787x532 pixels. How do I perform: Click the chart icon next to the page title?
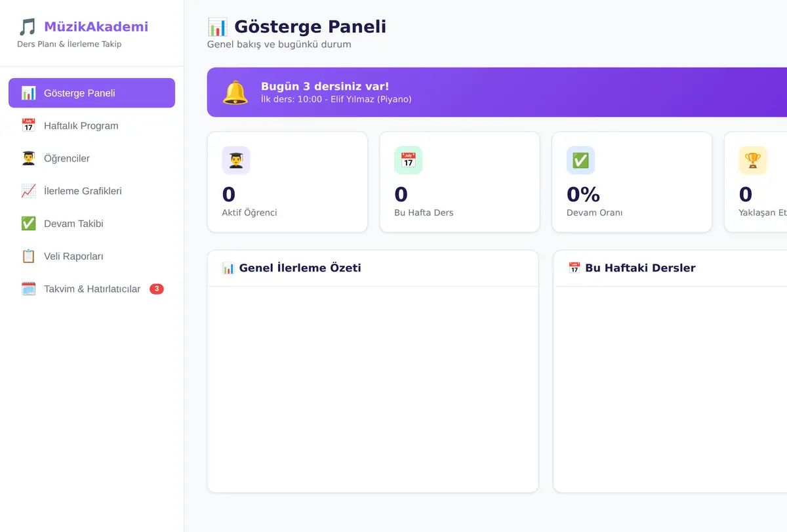point(218,27)
